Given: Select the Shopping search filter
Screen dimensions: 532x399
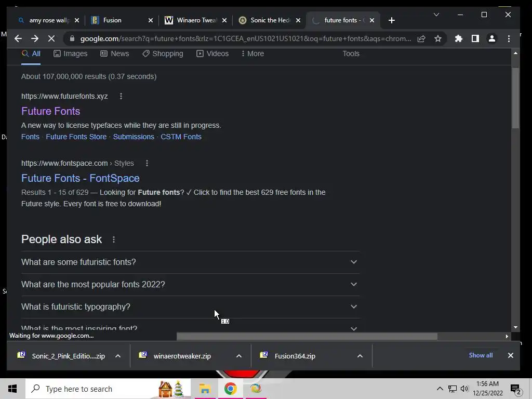Looking at the screenshot, I should tap(163, 54).
